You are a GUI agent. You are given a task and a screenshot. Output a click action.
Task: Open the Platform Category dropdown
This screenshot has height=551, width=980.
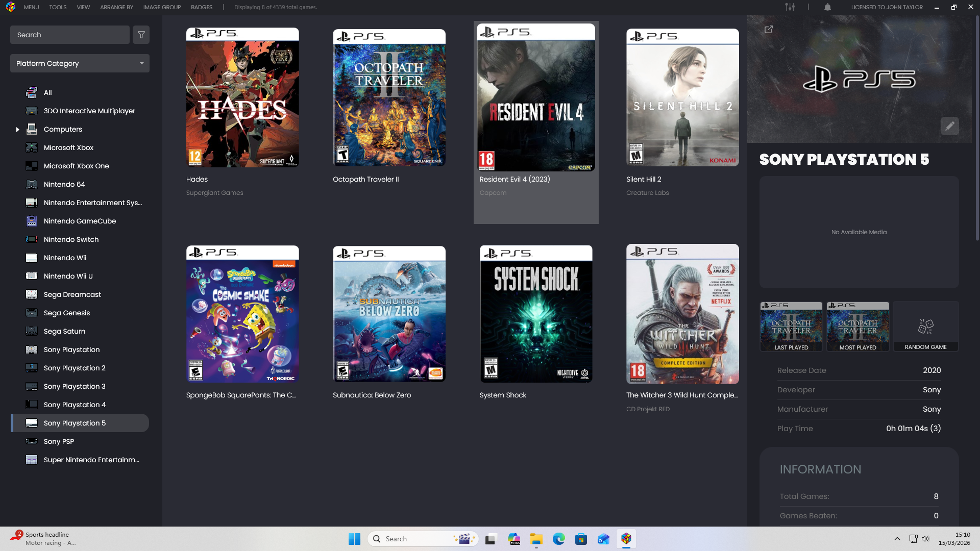[x=80, y=63]
